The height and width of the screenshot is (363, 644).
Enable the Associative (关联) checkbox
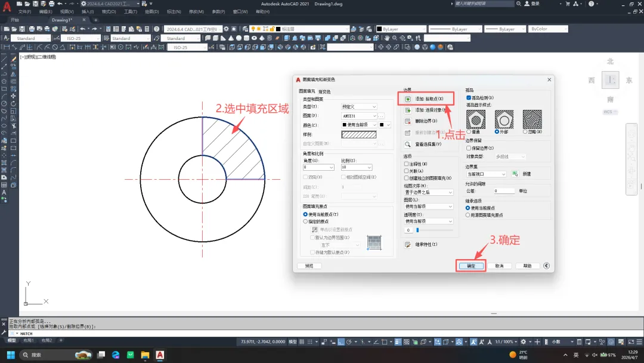[x=406, y=171]
